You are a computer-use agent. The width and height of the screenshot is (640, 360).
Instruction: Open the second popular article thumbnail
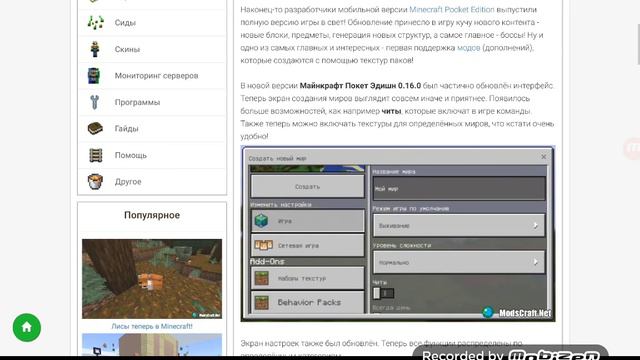[152, 345]
